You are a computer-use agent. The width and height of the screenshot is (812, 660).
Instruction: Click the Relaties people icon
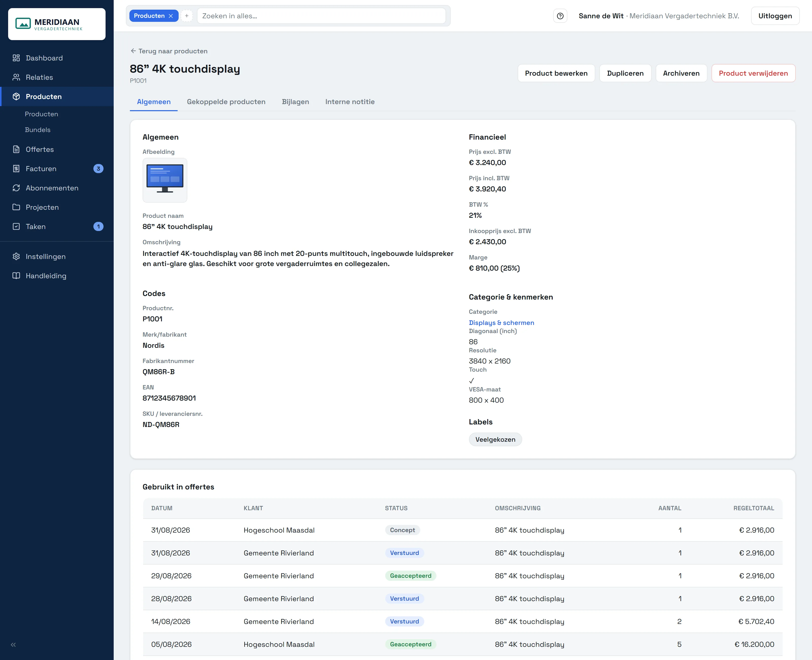[x=16, y=77]
